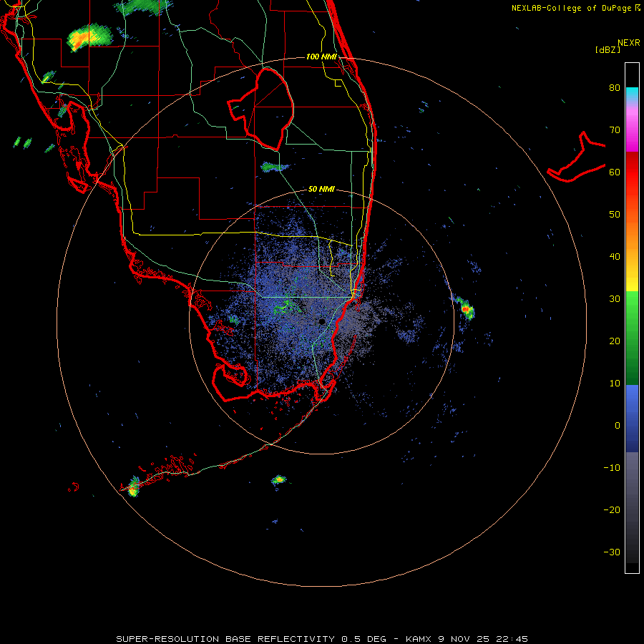Click the black radar site dot on the map
This screenshot has height=644, width=644.
pos(322,321)
